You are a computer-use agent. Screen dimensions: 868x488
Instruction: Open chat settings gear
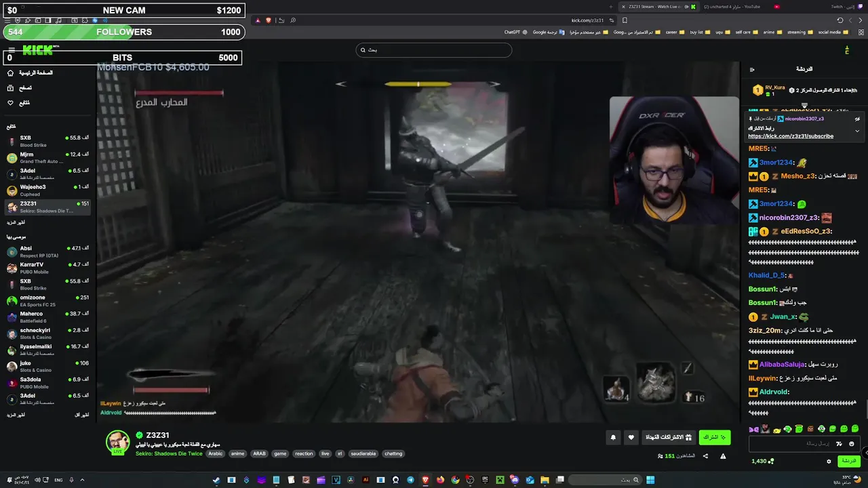tap(829, 461)
